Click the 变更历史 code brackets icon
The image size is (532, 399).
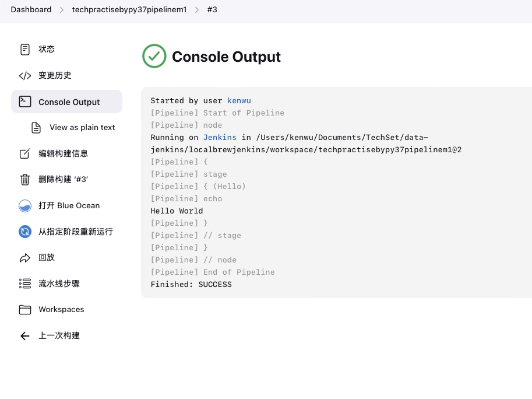click(25, 76)
